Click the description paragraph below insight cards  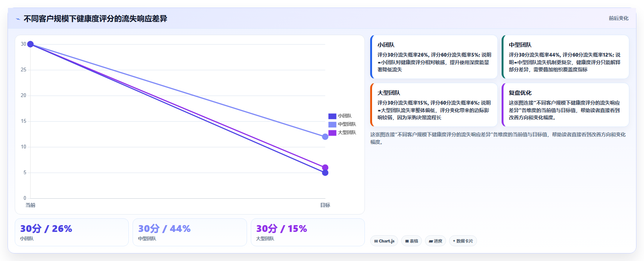coord(498,138)
